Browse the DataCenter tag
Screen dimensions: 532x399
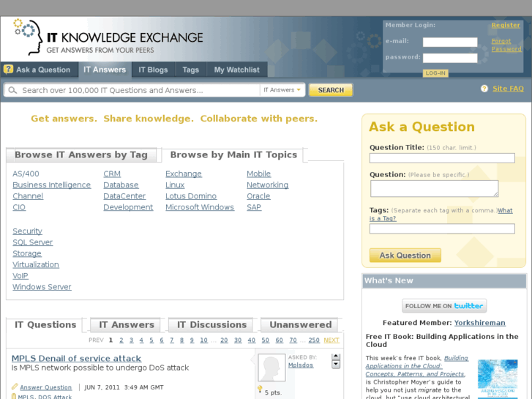click(x=124, y=196)
